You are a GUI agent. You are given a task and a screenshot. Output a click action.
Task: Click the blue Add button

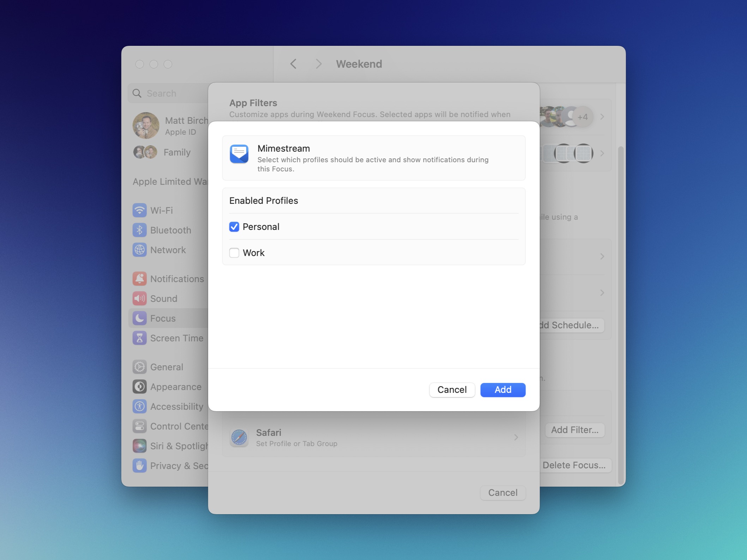point(503,390)
